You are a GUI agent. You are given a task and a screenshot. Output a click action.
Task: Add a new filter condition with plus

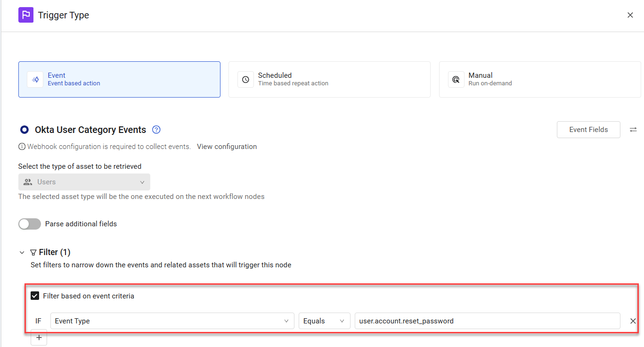point(39,338)
